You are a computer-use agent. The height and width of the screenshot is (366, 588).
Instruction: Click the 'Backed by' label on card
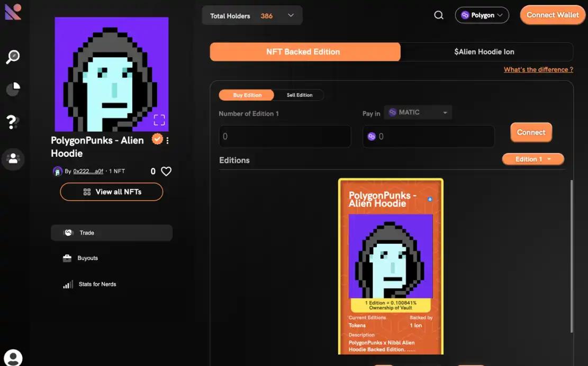[x=421, y=318]
